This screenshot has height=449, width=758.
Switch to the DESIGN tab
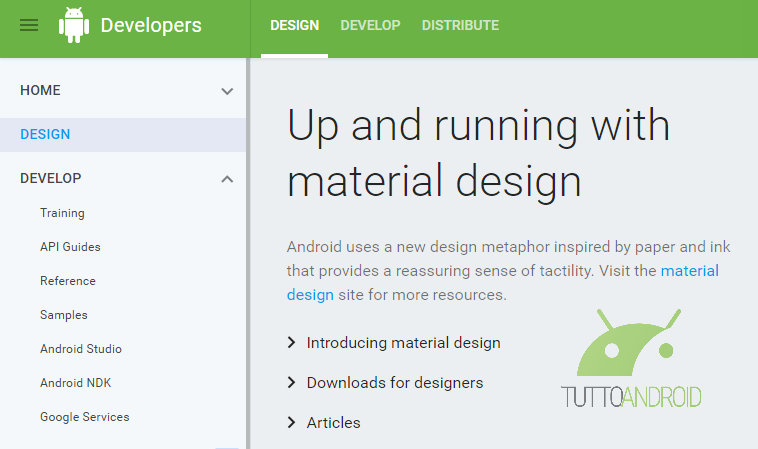pos(294,25)
